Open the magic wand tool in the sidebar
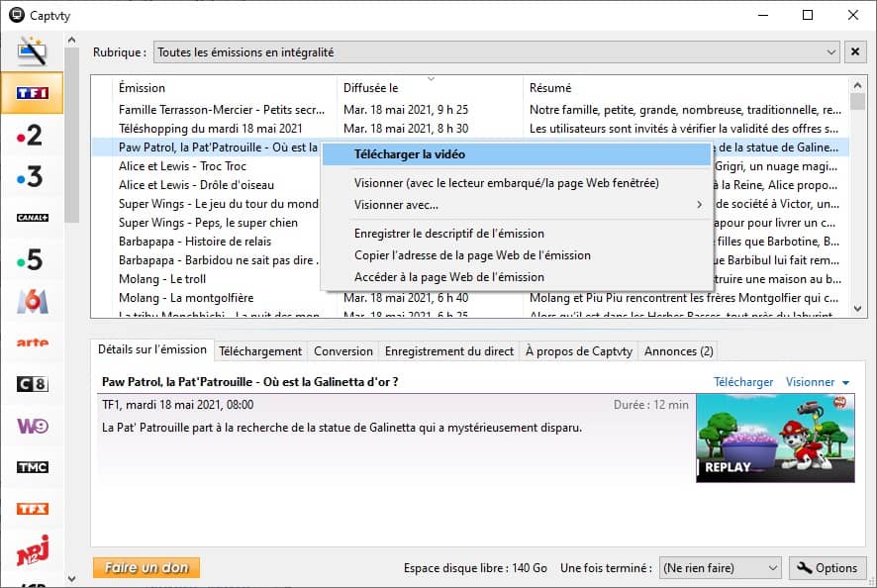 tap(32, 51)
